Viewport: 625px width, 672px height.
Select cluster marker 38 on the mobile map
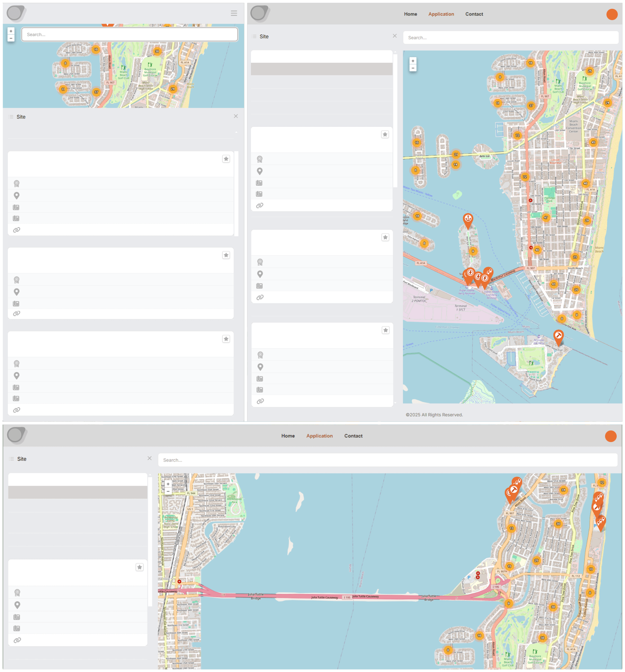tap(157, 51)
